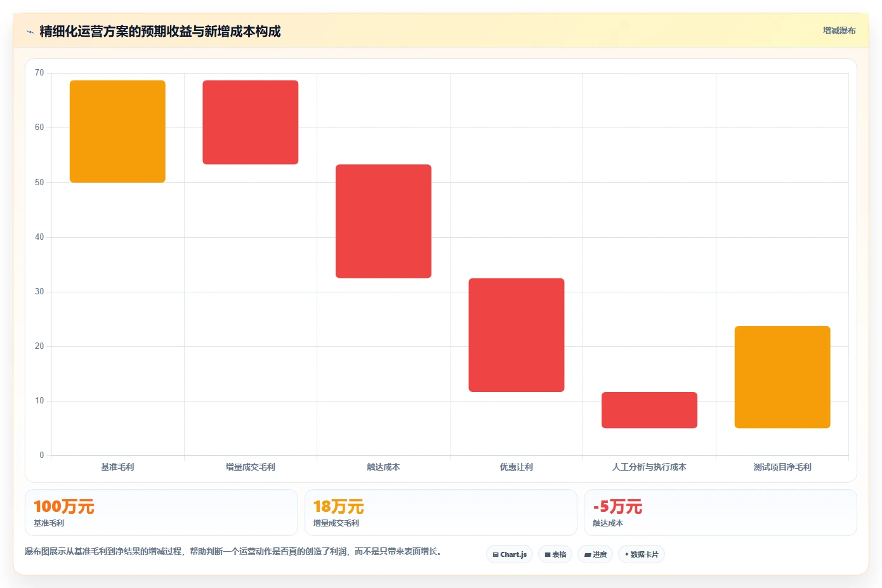Screen dimensions: 882x588
Task: Click the x-axis label 优惠让利
Action: (x=517, y=467)
